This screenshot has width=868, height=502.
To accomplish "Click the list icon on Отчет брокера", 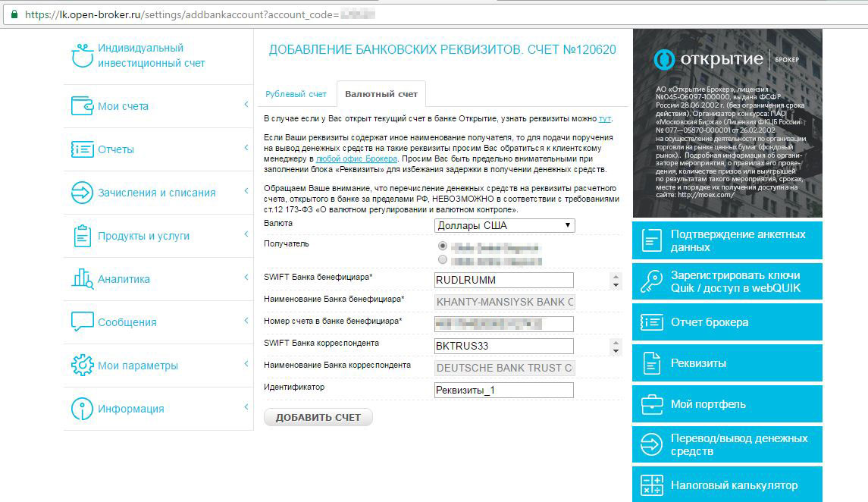I will coord(651,322).
